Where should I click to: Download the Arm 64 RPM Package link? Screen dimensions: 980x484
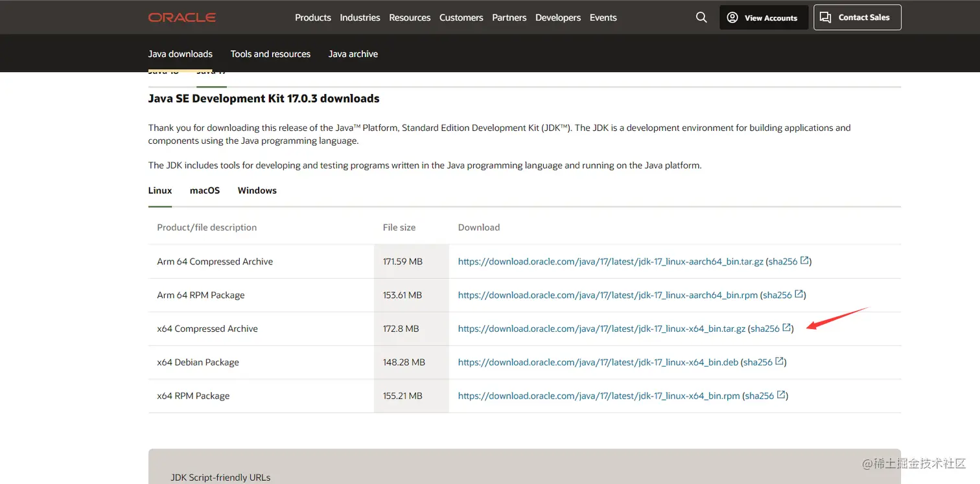click(x=607, y=295)
